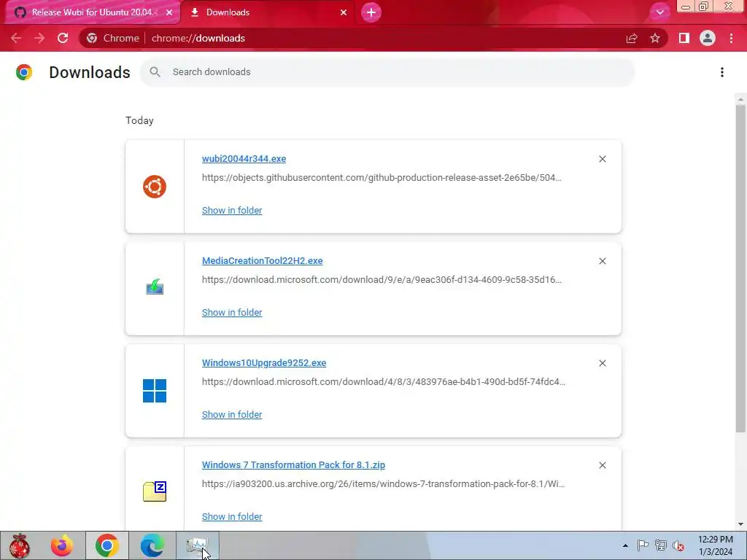This screenshot has width=747, height=560.
Task: Show wubi20044r344.exe in folder
Action: (x=232, y=211)
